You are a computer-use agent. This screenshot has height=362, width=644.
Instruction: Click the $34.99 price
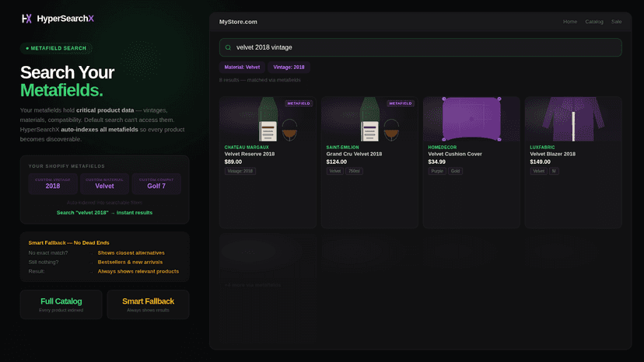436,162
